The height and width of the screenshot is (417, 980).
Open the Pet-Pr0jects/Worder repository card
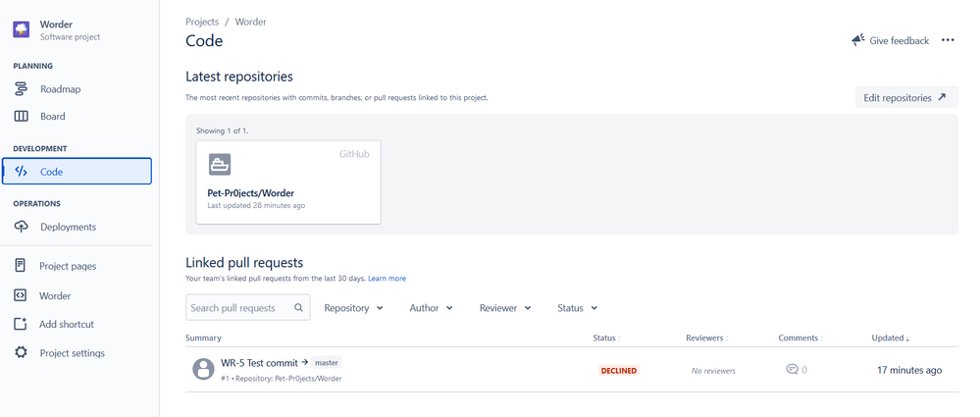288,182
